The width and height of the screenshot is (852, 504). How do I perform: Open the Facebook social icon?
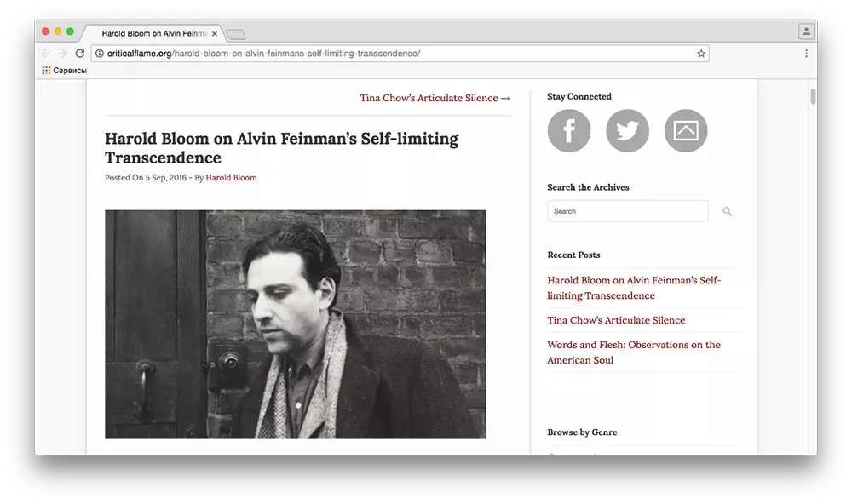[568, 131]
